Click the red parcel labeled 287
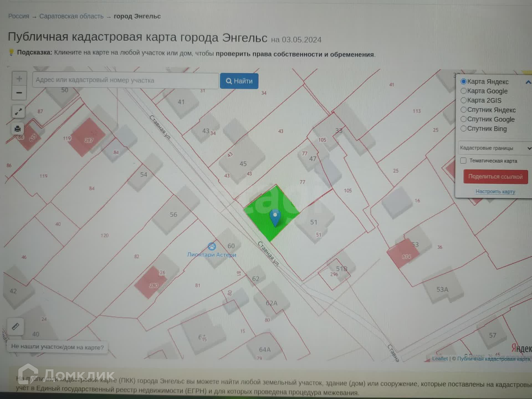532x399 pixels. [88, 137]
